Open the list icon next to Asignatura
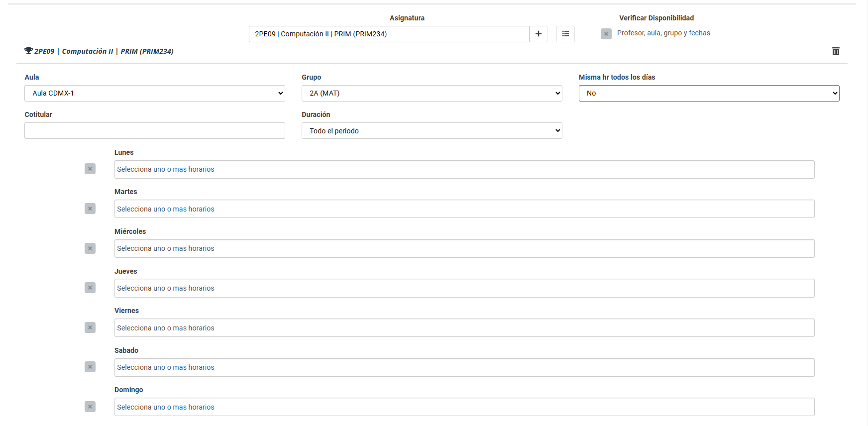The image size is (868, 426). click(x=565, y=34)
